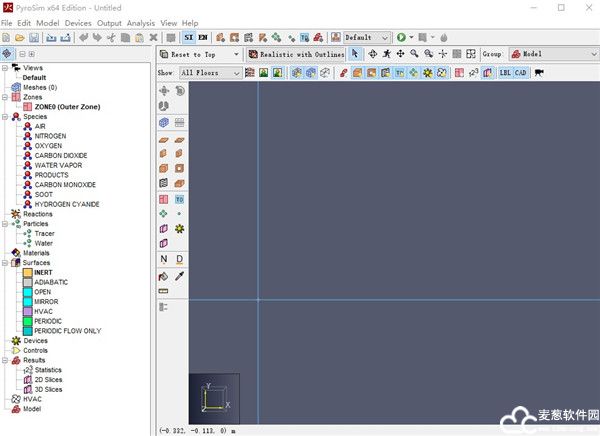The width and height of the screenshot is (600, 436).
Task: Toggle EN units button
Action: tap(203, 38)
